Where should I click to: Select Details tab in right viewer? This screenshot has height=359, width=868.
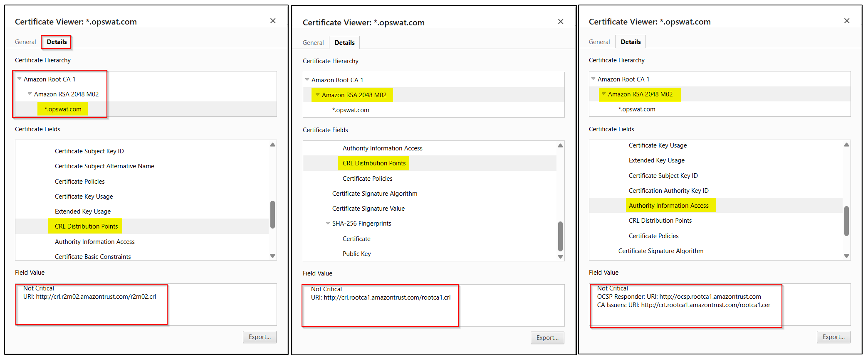coord(631,42)
